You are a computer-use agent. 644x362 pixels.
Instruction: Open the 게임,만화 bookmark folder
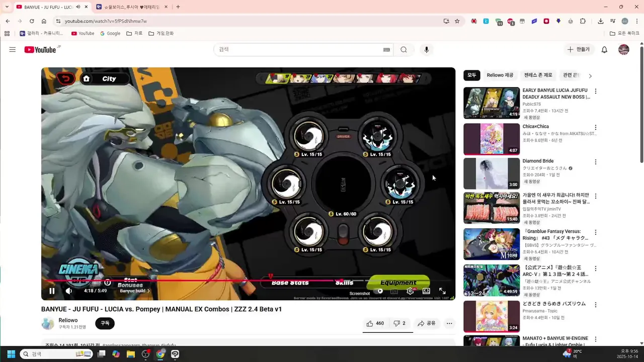point(161,34)
